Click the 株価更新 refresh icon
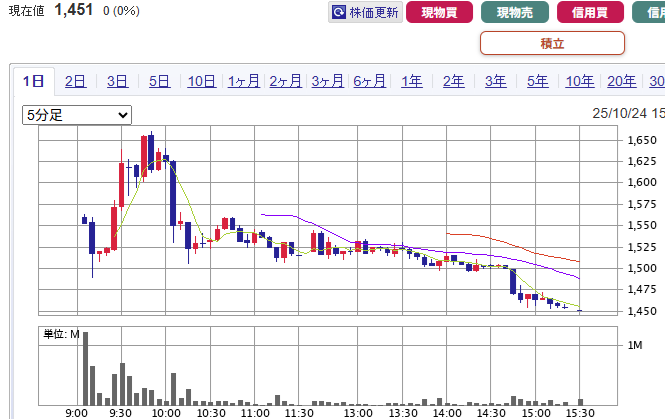 pos(340,13)
